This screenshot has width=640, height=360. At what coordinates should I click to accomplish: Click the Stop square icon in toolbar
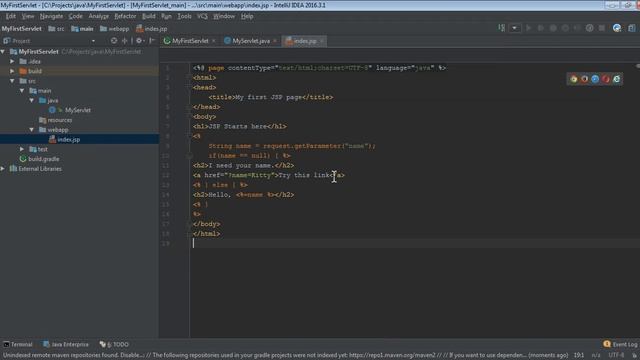point(602,28)
